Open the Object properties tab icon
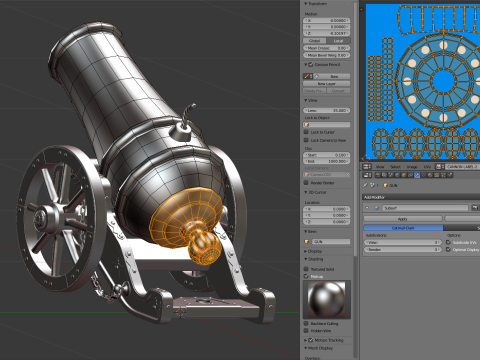 [404, 175]
